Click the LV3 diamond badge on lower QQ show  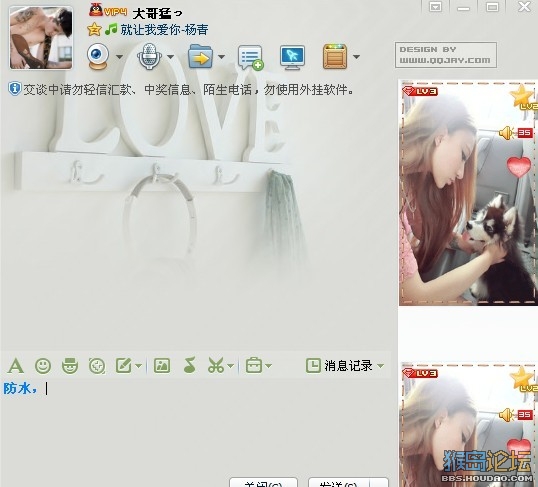tap(420, 373)
